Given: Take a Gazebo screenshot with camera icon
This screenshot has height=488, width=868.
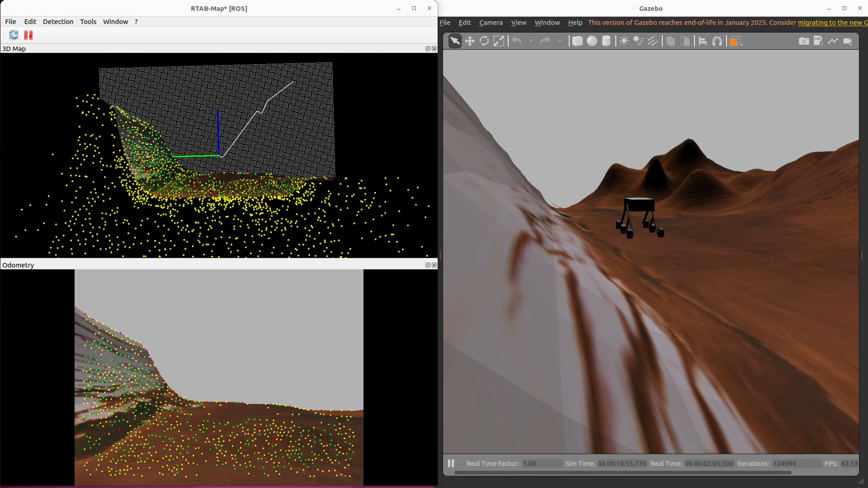Looking at the screenshot, I should click(x=804, y=41).
